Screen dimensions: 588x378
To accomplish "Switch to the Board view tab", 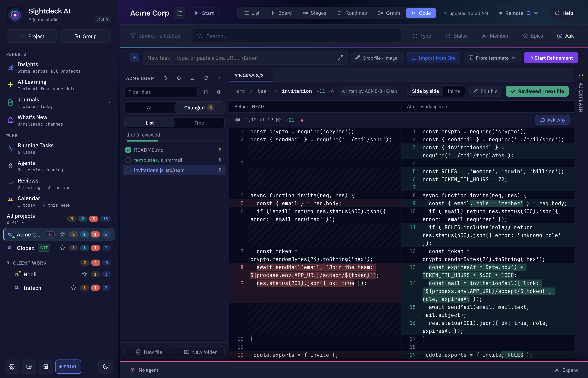I will (281, 13).
